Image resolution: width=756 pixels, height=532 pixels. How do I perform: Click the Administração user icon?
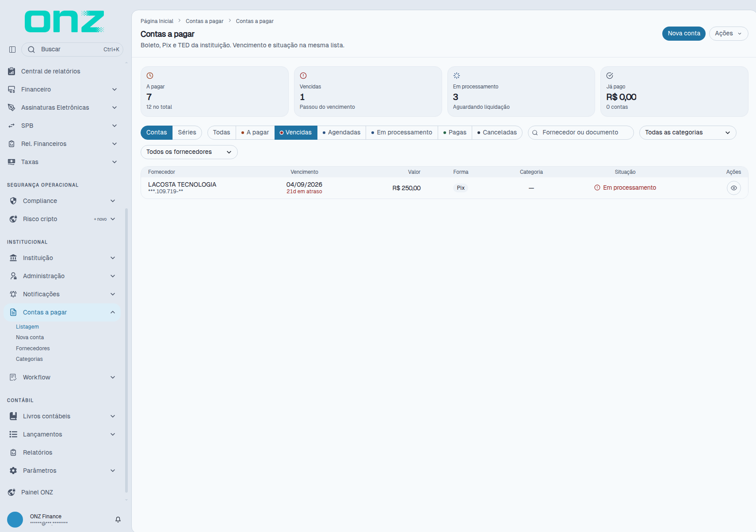[x=13, y=276]
